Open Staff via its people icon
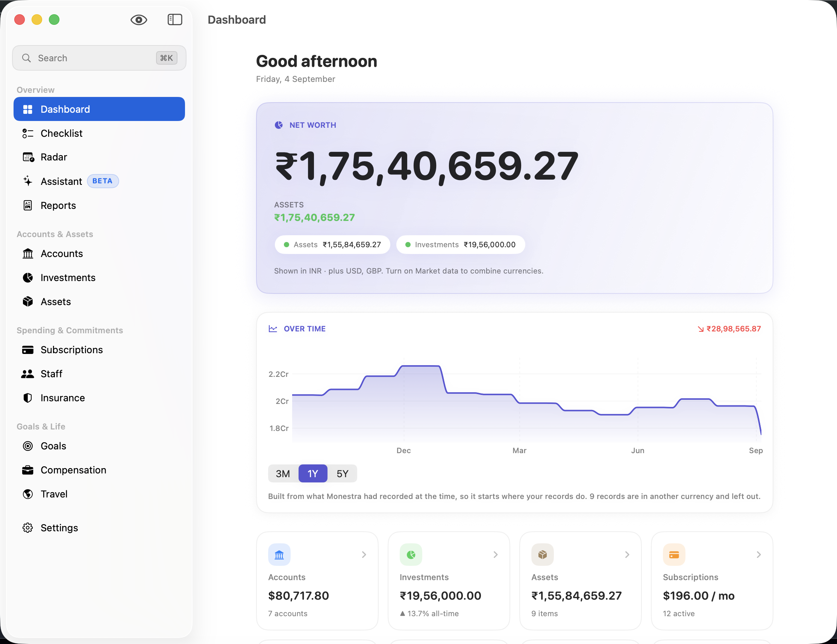The width and height of the screenshot is (837, 644). pos(27,374)
